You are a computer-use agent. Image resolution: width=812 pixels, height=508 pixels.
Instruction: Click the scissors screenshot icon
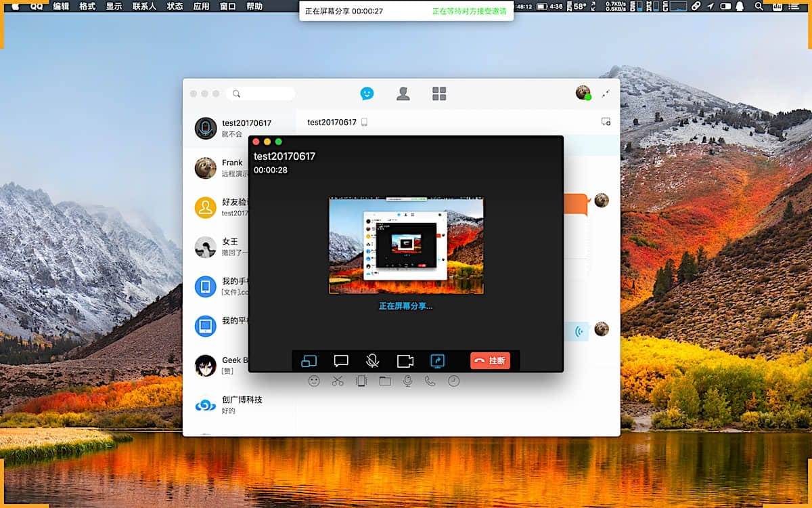pos(338,381)
